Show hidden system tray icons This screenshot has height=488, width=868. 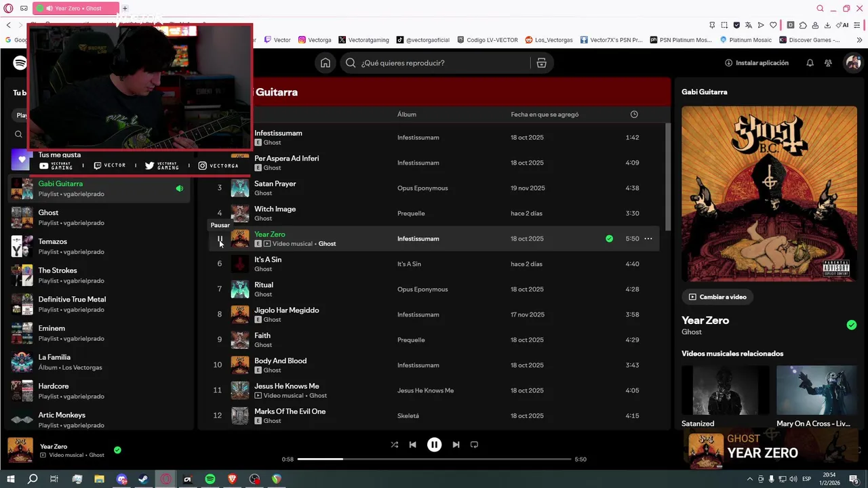749,479
